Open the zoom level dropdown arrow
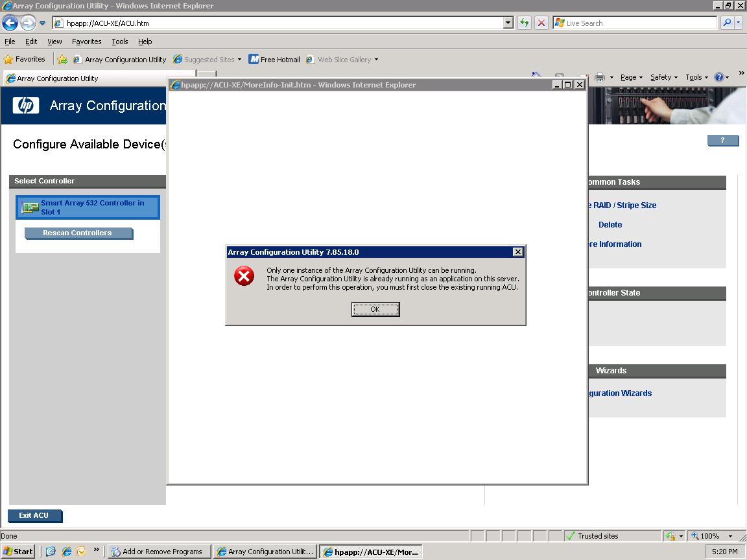Viewport: 747px width, 560px height. tap(730, 536)
